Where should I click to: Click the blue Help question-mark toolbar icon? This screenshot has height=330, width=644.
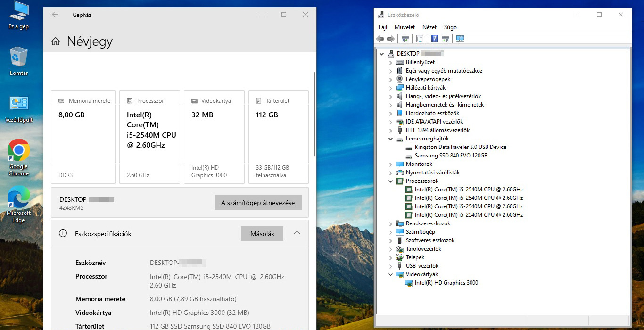tap(434, 39)
